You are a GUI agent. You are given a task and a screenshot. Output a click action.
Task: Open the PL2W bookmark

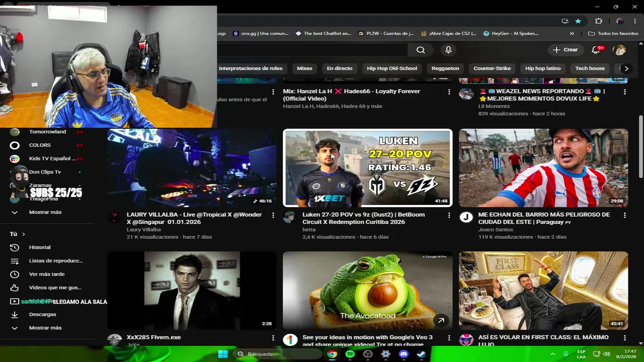point(385,34)
